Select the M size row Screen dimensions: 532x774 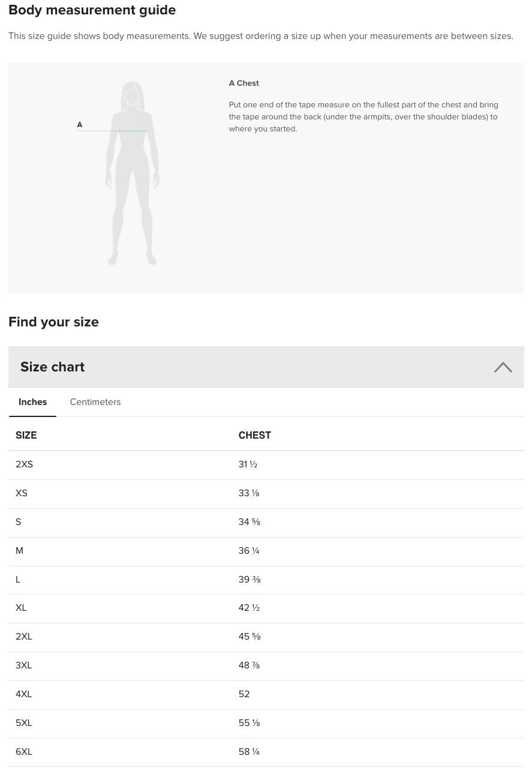click(20, 551)
